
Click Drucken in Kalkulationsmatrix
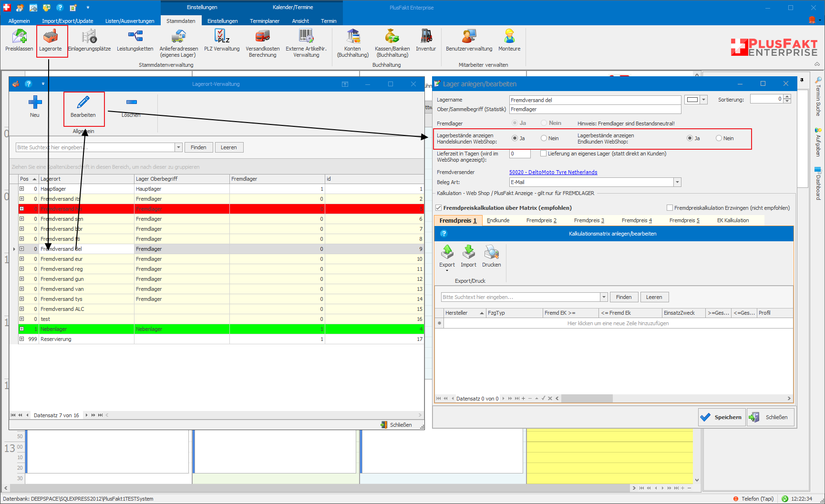click(x=491, y=257)
